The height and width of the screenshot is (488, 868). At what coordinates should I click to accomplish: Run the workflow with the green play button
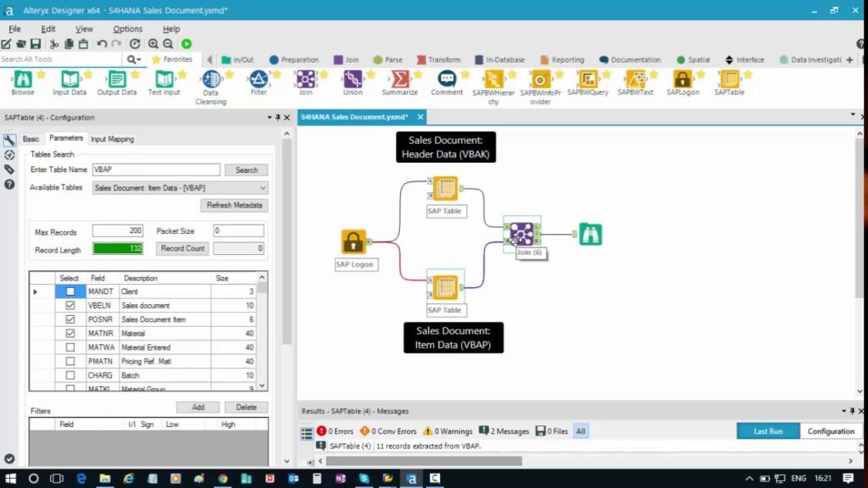click(x=186, y=44)
